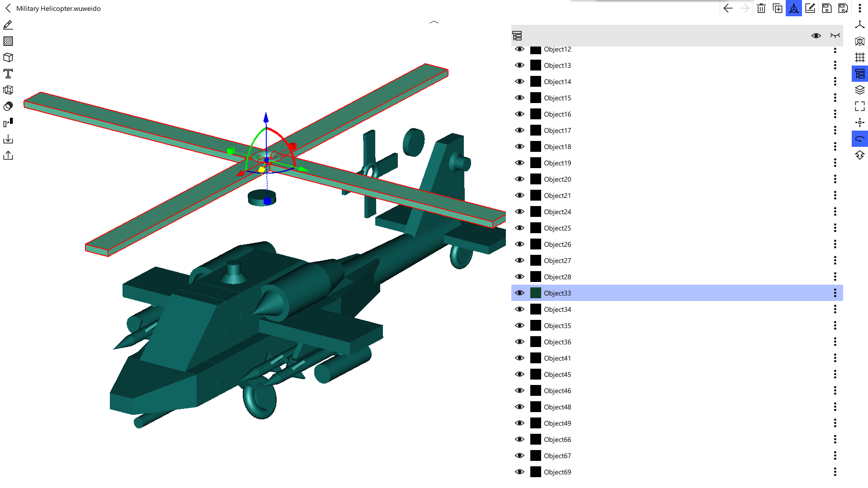Click the undo arrow in toolbar
Viewport: 868px width, 488px height.
click(x=728, y=8)
